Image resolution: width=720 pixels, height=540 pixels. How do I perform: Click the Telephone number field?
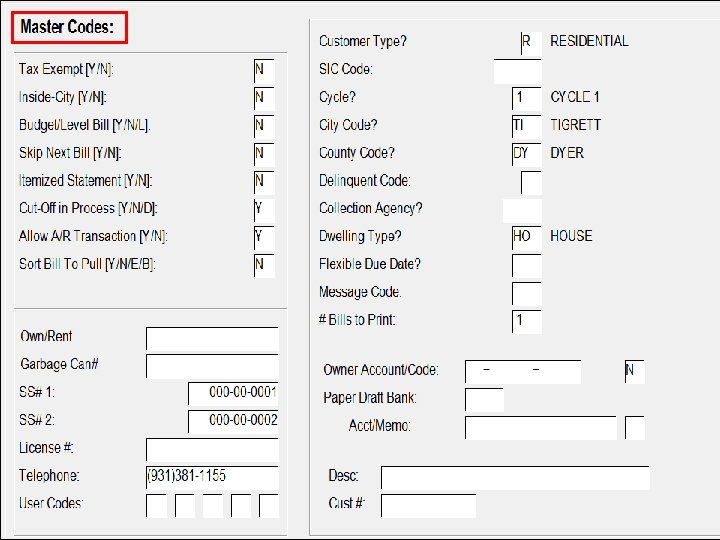pos(212,477)
